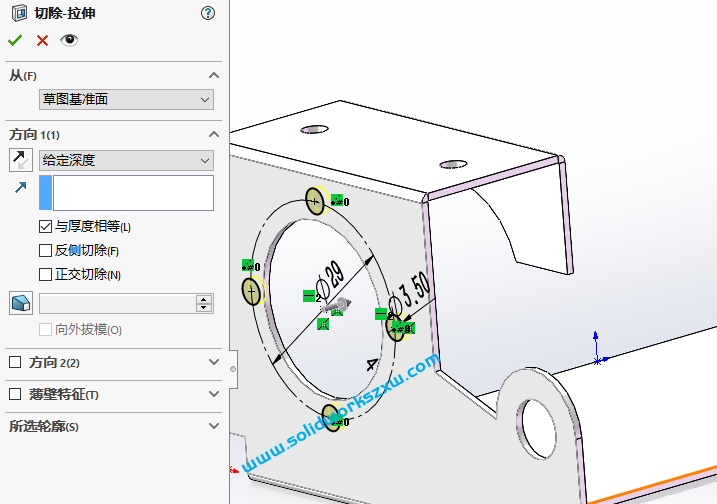The image size is (717, 504).
Task: Select the Ø3.50 diameter dimension
Action: click(x=410, y=293)
